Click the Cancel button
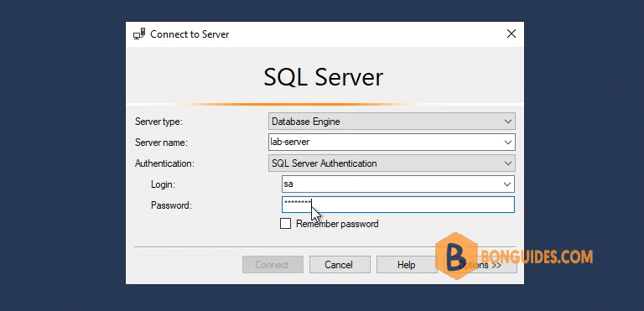Screen dimensions: 644x311 point(340,265)
